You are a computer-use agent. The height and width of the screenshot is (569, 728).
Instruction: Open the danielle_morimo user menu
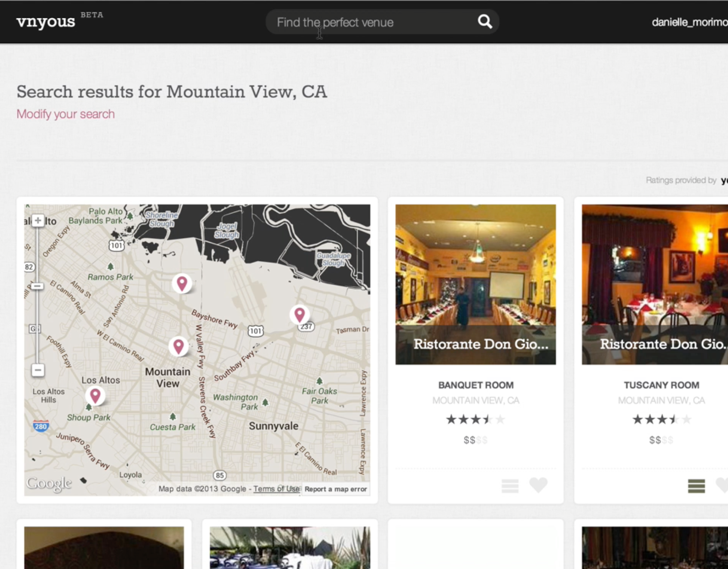(689, 22)
